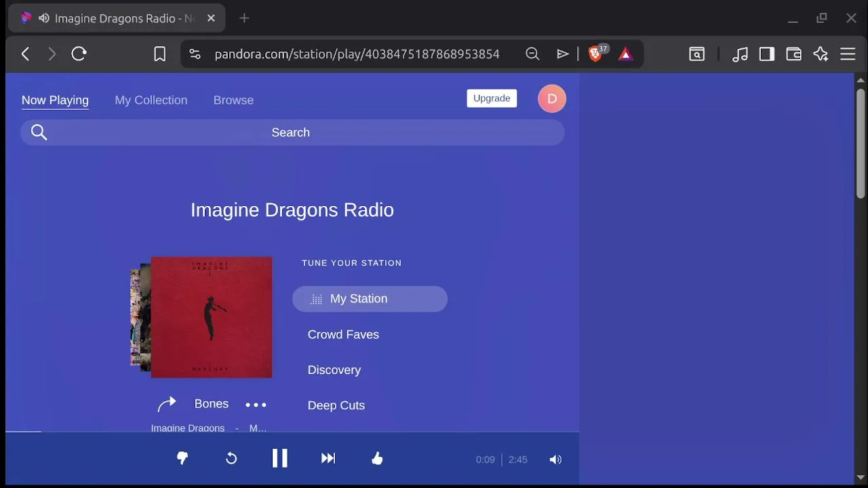Go forward in browser history
868x488 pixels.
coord(52,54)
